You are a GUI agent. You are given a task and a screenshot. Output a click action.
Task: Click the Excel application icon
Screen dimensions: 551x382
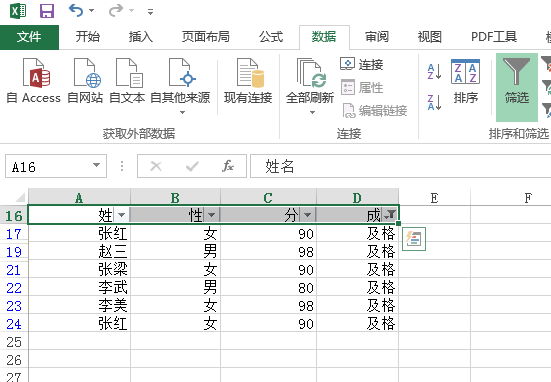pyautogui.click(x=18, y=11)
